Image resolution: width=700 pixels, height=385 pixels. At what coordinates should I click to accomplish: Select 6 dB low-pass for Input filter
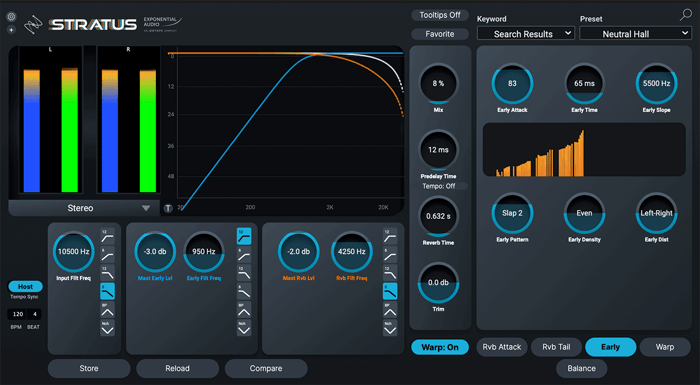107,291
